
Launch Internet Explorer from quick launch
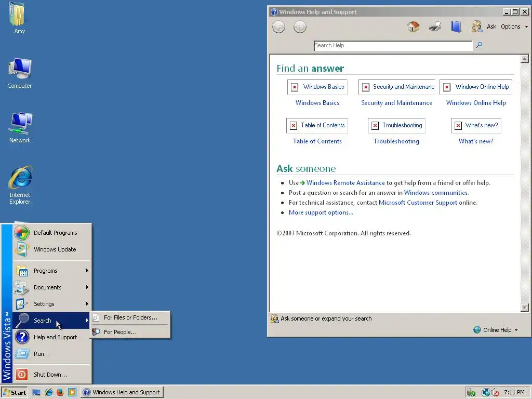click(x=48, y=393)
